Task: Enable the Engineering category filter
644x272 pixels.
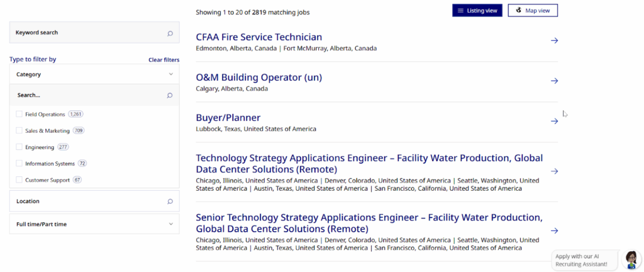Action: coord(19,147)
